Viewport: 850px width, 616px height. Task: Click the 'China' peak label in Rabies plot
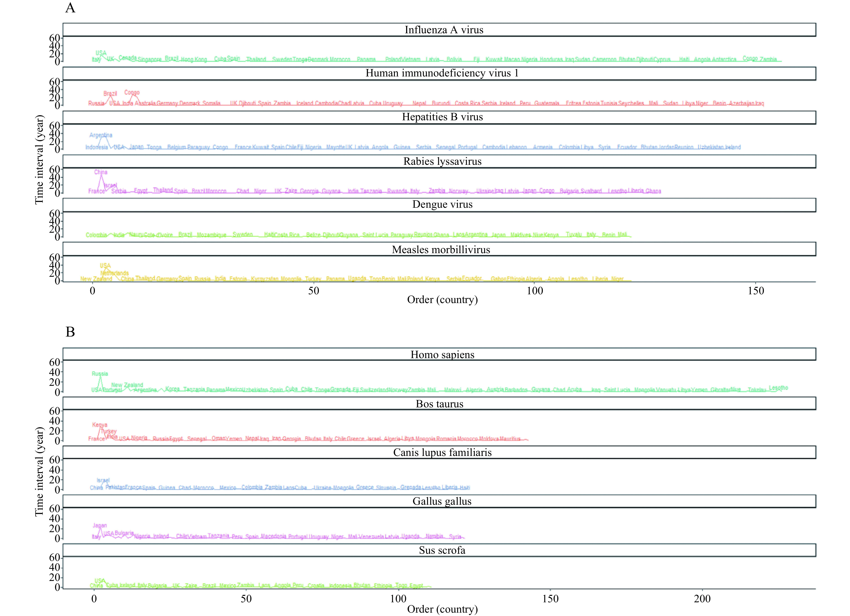[101, 172]
